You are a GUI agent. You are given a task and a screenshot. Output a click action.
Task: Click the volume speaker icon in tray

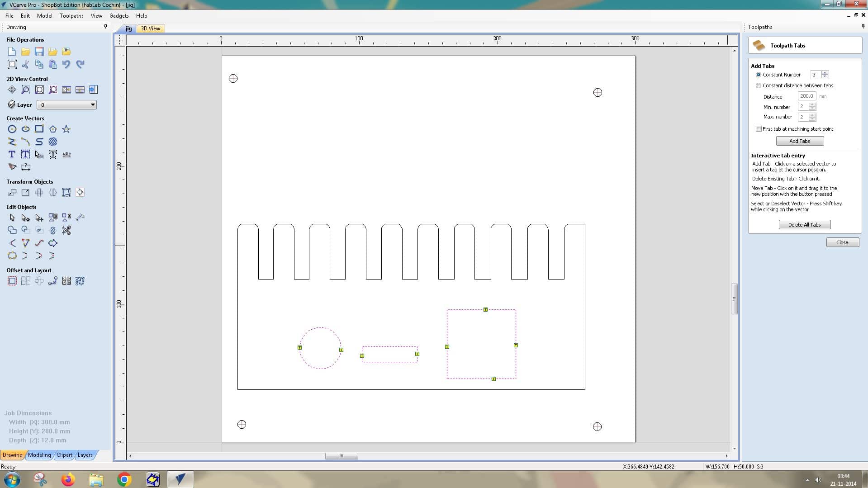pos(818,480)
